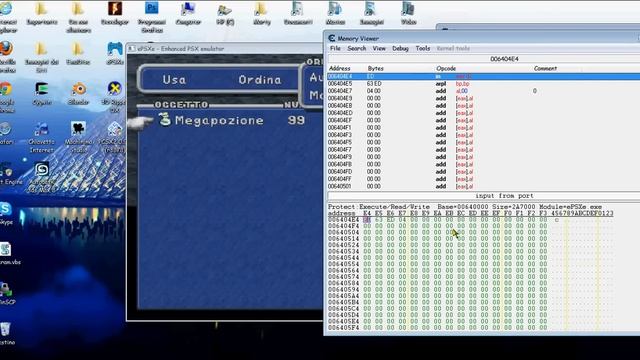The height and width of the screenshot is (360, 640).
Task: Click hex dump row address 00640504
Action: (x=344, y=232)
